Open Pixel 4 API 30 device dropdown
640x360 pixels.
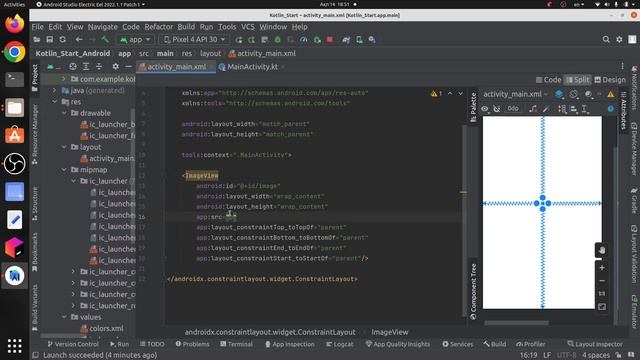[x=194, y=40]
